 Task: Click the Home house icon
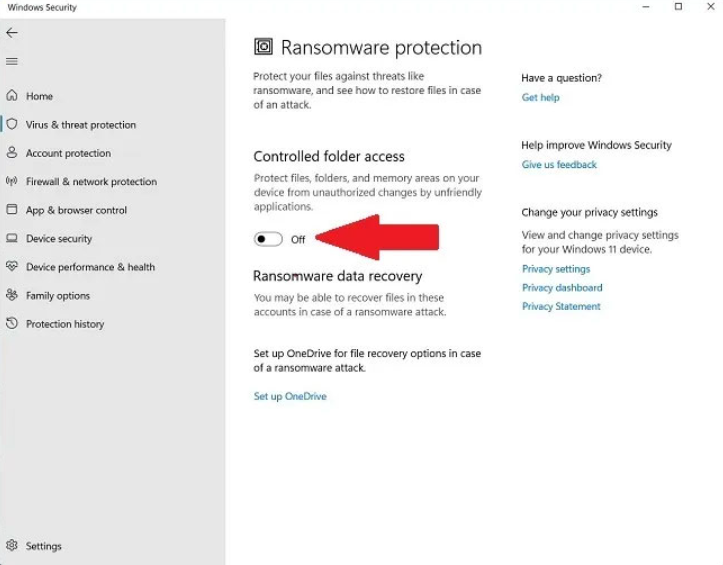(12, 96)
